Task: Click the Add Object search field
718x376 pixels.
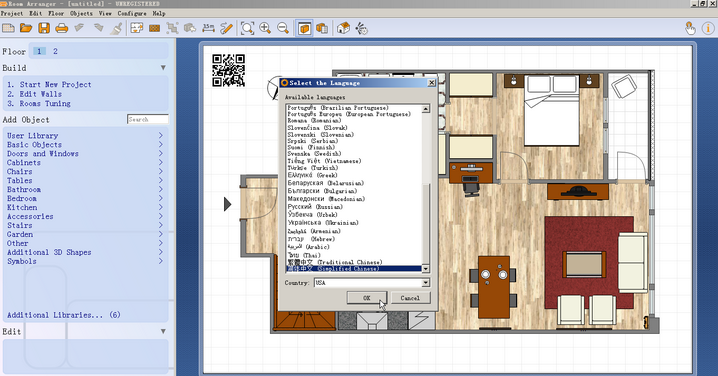Action: pyautogui.click(x=147, y=120)
